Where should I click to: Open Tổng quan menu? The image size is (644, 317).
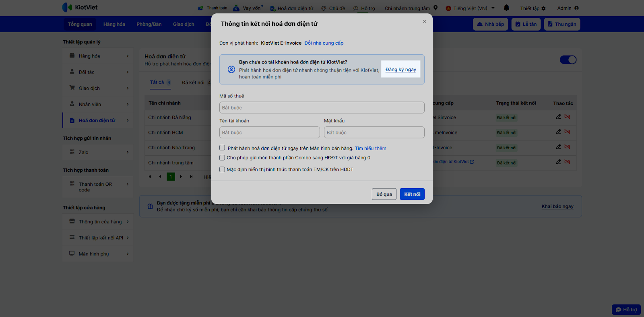pyautogui.click(x=80, y=24)
